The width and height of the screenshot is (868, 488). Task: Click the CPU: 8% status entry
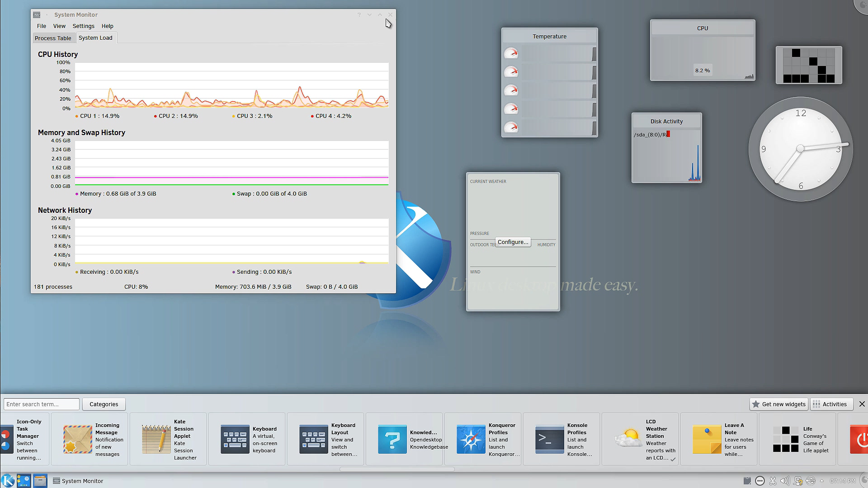click(136, 287)
